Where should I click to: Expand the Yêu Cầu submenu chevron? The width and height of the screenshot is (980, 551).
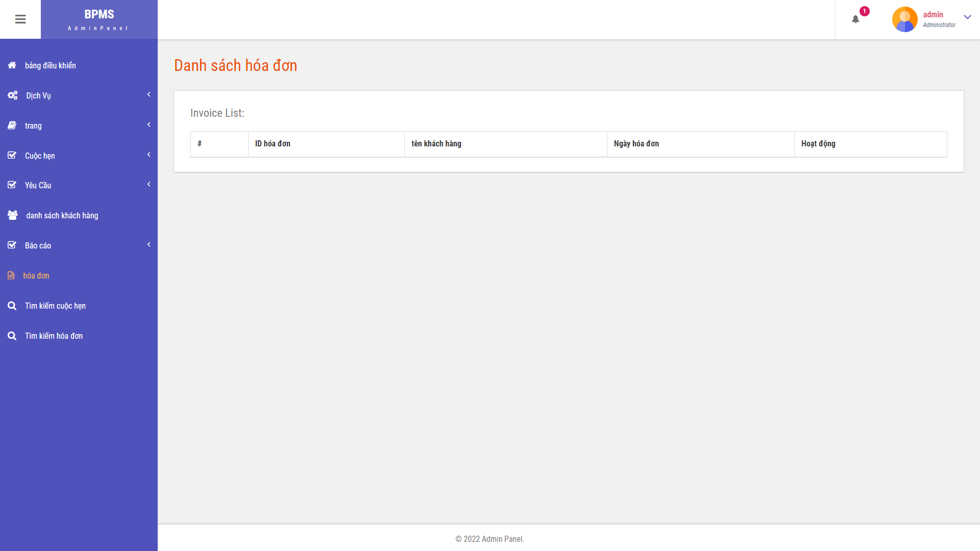tap(149, 184)
